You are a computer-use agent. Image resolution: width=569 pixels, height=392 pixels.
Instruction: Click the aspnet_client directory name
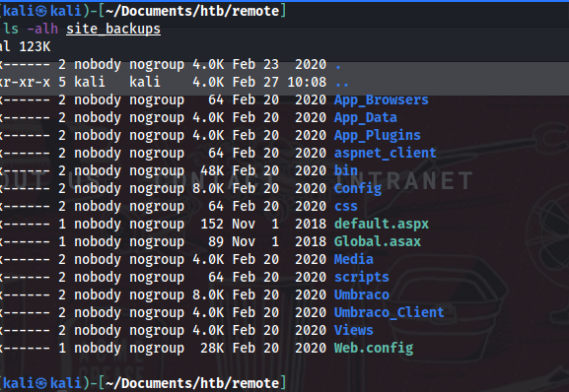(385, 154)
